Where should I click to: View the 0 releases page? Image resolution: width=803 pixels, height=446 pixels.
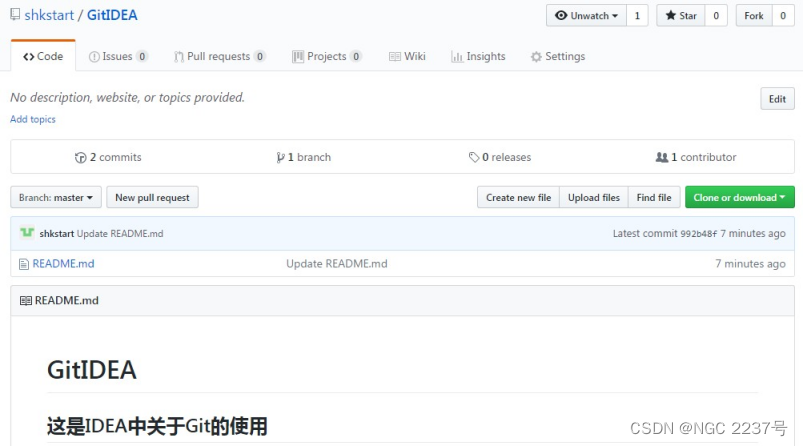(500, 157)
